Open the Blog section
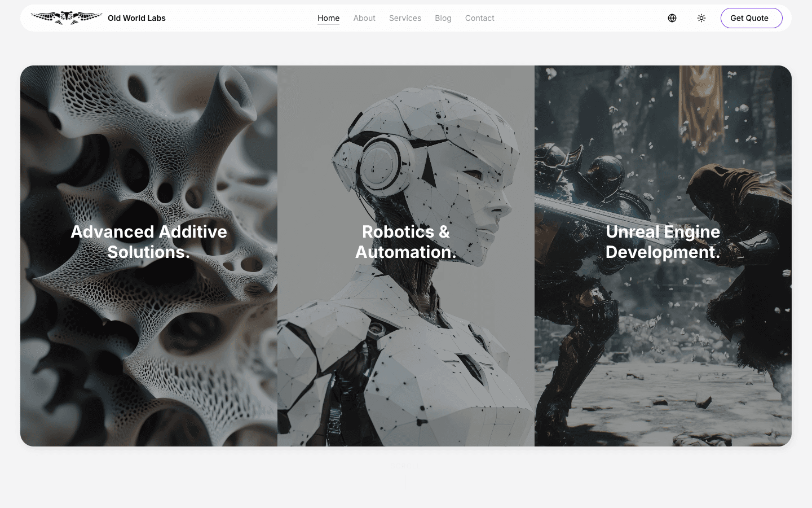The image size is (812, 508). coord(443,18)
